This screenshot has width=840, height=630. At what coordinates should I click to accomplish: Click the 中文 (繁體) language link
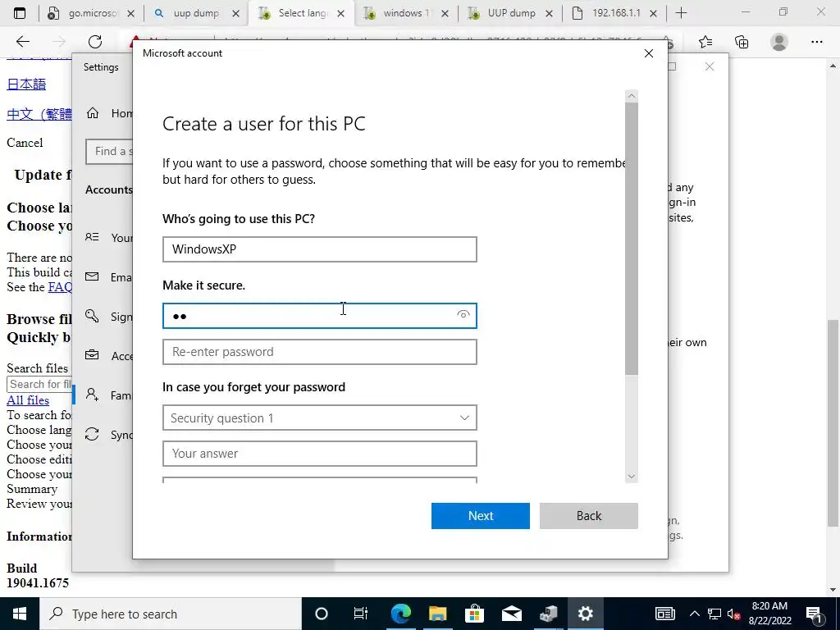tap(39, 113)
